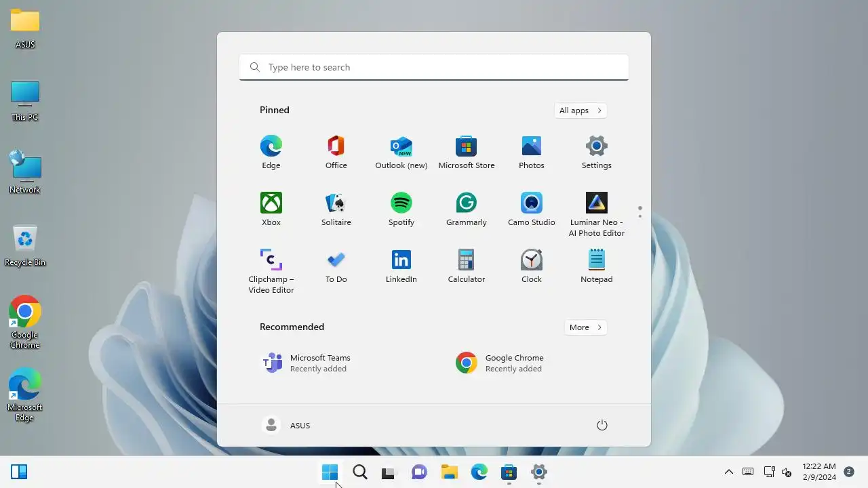The height and width of the screenshot is (488, 868).
Task: Click the Start button on taskbar
Action: (330, 472)
